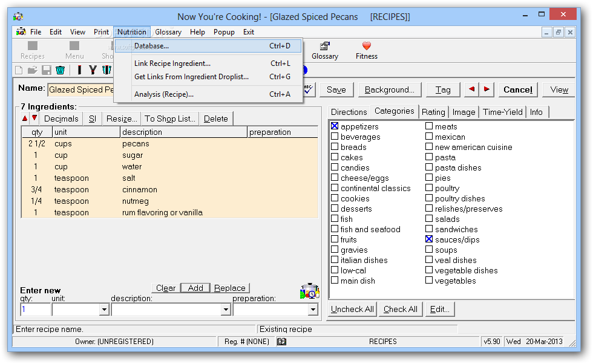Screen dimensions: 593x364
Task: Click the Y-shaped fork icon
Action: coord(93,70)
